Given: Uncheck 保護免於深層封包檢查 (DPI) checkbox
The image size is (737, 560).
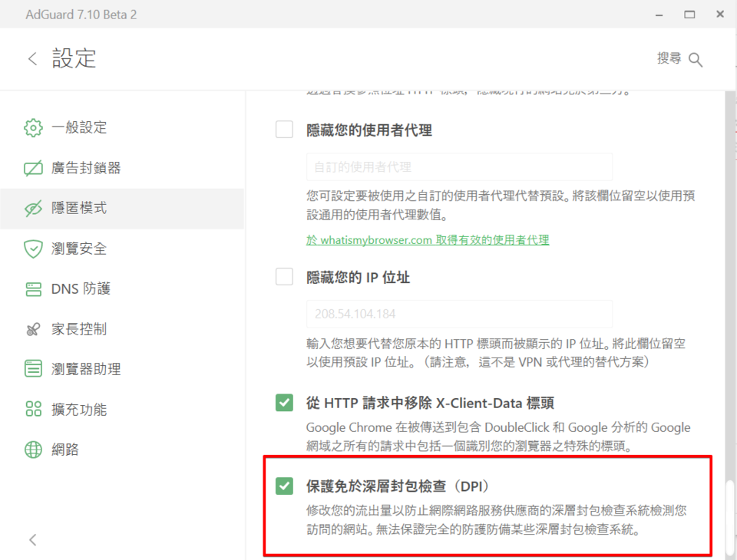Looking at the screenshot, I should 284,486.
